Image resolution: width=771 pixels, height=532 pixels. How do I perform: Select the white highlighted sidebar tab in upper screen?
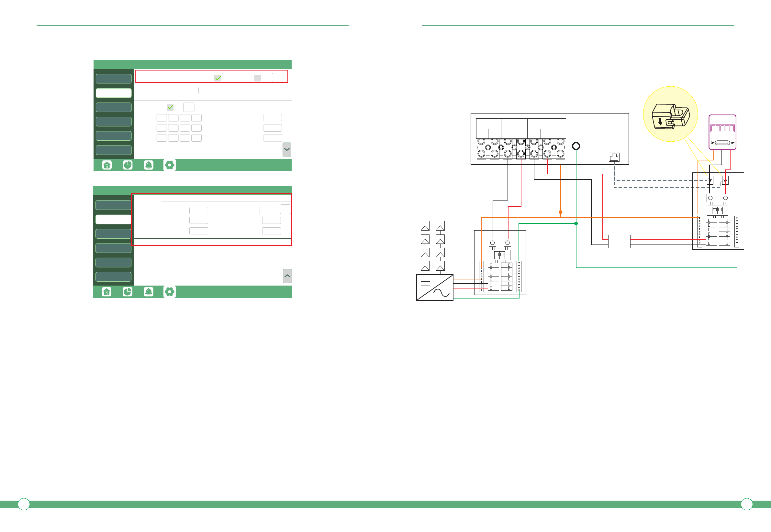click(114, 93)
